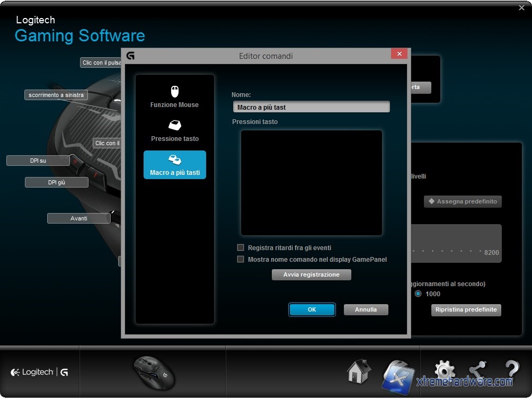Open the help question mark icon

pyautogui.click(x=511, y=371)
